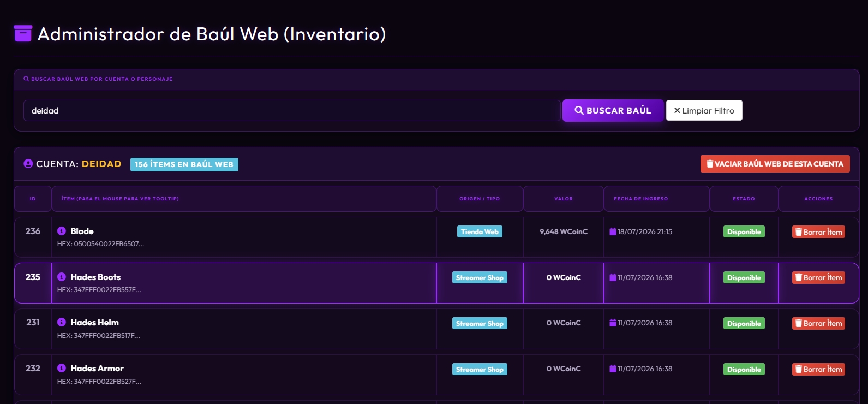Focus the search field containing deidad

292,110
